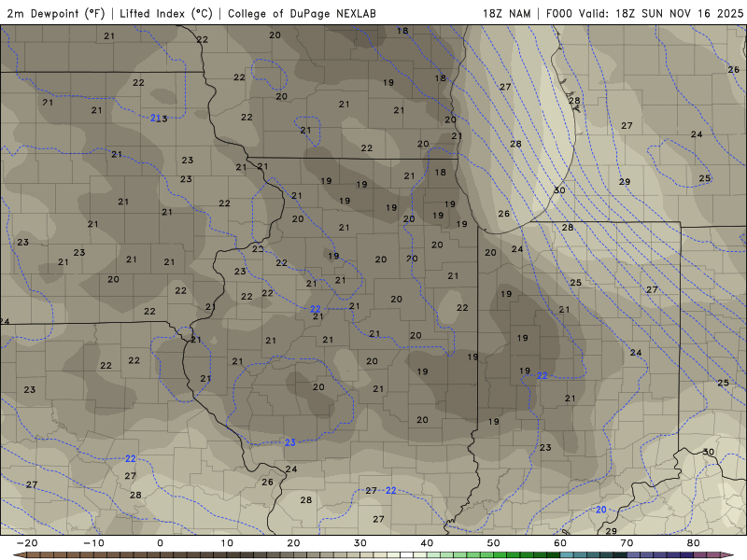The width and height of the screenshot is (747, 560).
Task: Click the "Valid: 18Z SUN NOV 16 2025" text
Action: click(x=661, y=13)
